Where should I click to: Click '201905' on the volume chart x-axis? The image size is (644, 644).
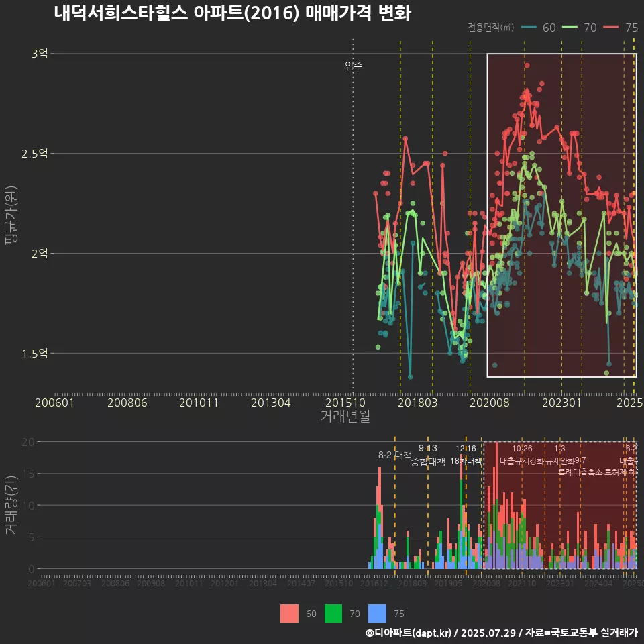coord(448,583)
